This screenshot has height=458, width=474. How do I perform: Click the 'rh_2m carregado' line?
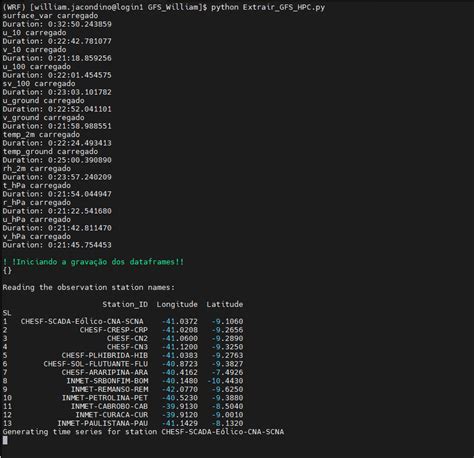point(36,169)
